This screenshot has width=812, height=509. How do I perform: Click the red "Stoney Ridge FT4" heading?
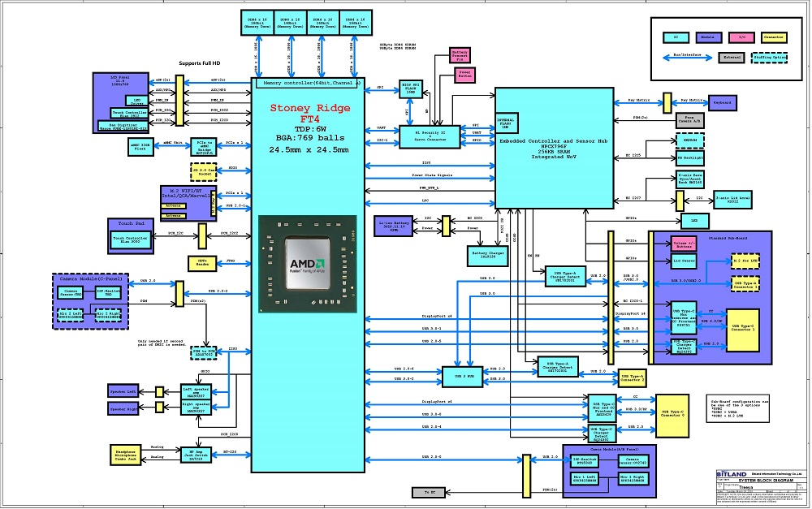point(309,114)
